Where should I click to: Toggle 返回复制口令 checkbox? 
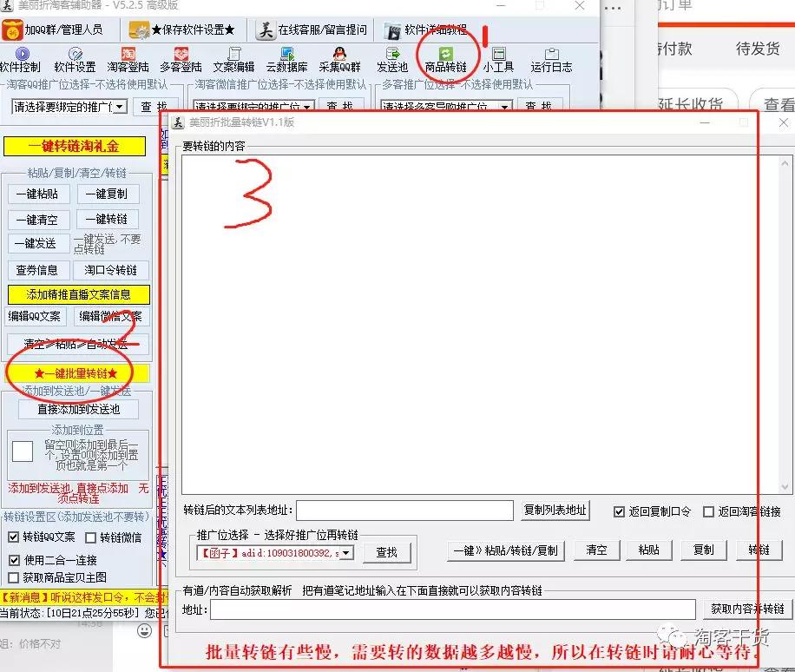point(619,511)
